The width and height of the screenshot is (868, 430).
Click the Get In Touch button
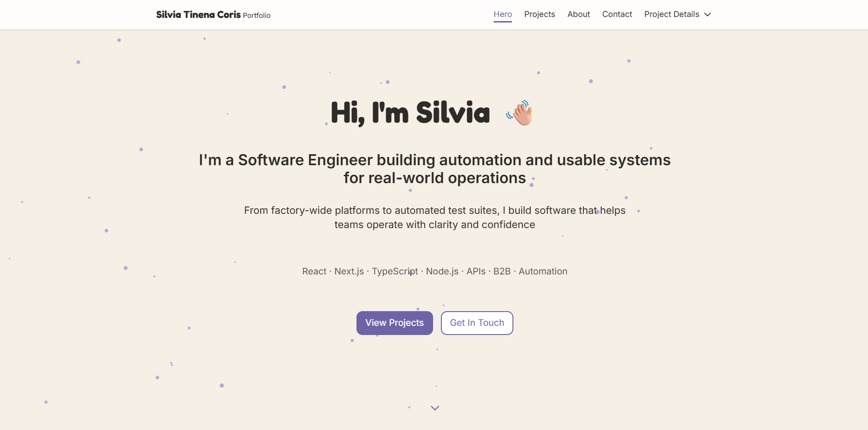[477, 323]
